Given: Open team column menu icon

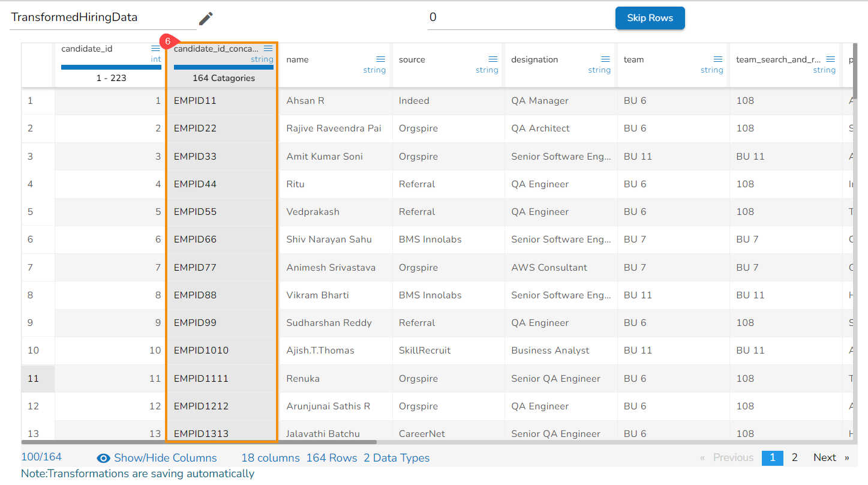Looking at the screenshot, I should pos(718,59).
